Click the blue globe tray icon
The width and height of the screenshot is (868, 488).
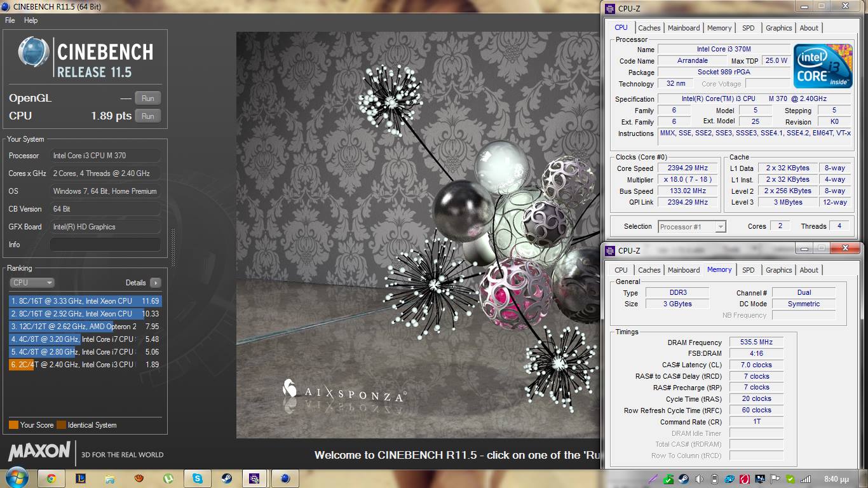pos(729,479)
